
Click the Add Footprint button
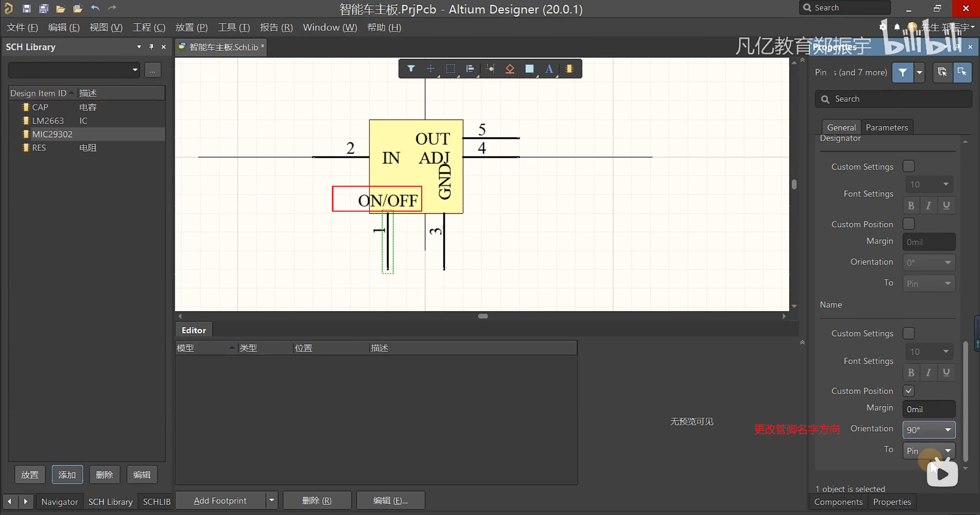(x=220, y=500)
